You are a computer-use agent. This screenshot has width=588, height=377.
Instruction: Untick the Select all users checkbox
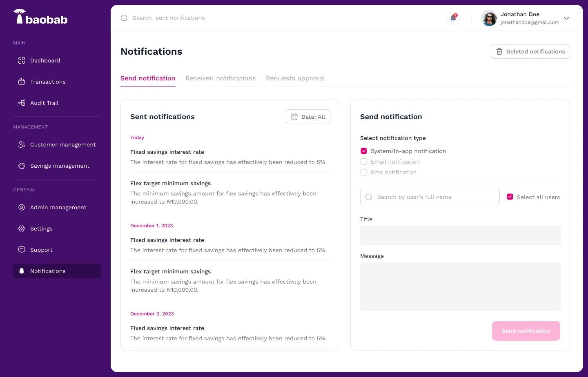pos(510,197)
